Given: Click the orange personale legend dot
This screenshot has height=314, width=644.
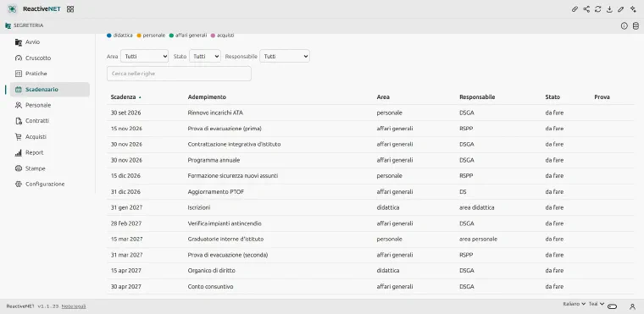Looking at the screenshot, I should [139, 36].
